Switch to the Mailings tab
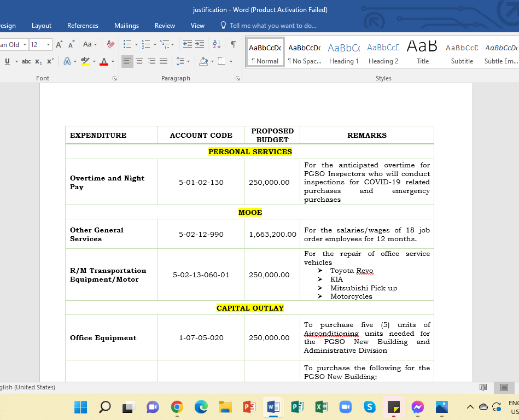Viewport: 519px width, 420px height. [x=126, y=26]
